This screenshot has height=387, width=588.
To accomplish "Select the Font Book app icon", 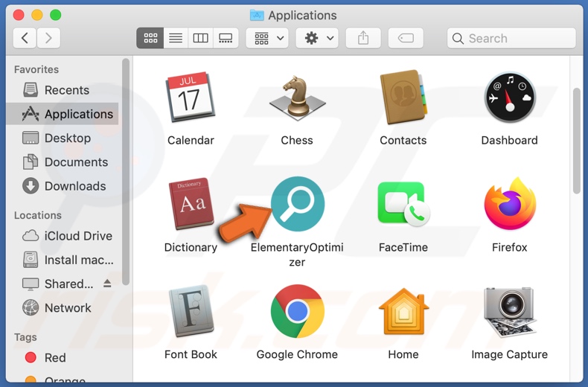I will pyautogui.click(x=191, y=311).
